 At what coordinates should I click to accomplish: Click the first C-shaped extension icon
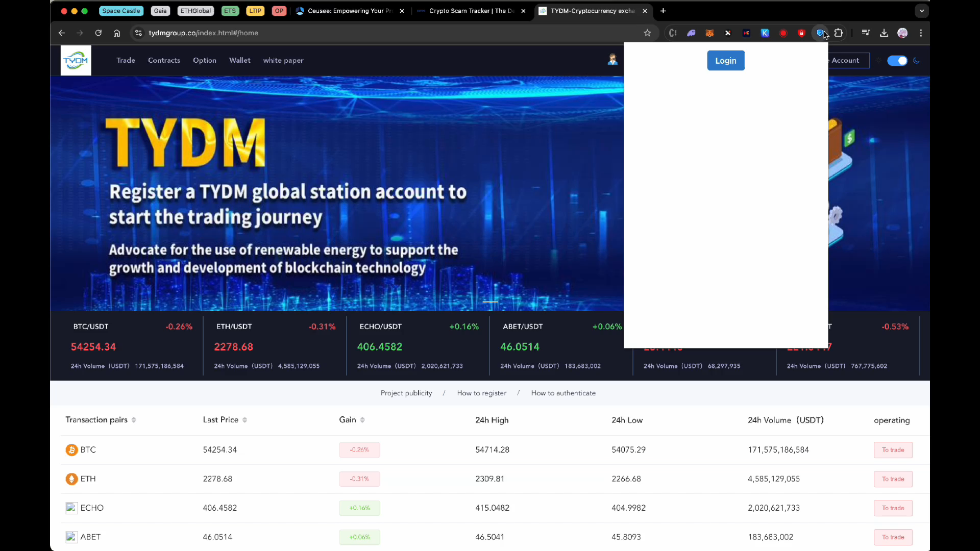click(x=673, y=33)
